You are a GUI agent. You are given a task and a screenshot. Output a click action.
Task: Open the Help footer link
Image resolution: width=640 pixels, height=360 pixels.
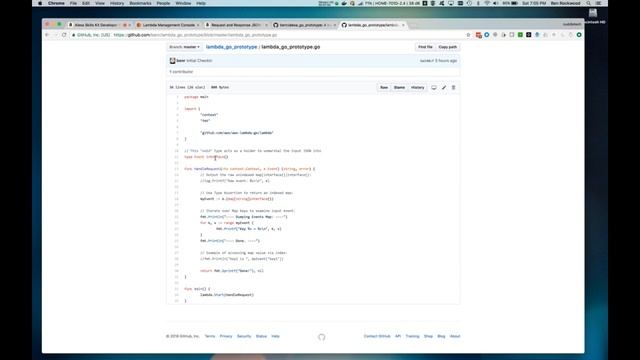click(276, 336)
